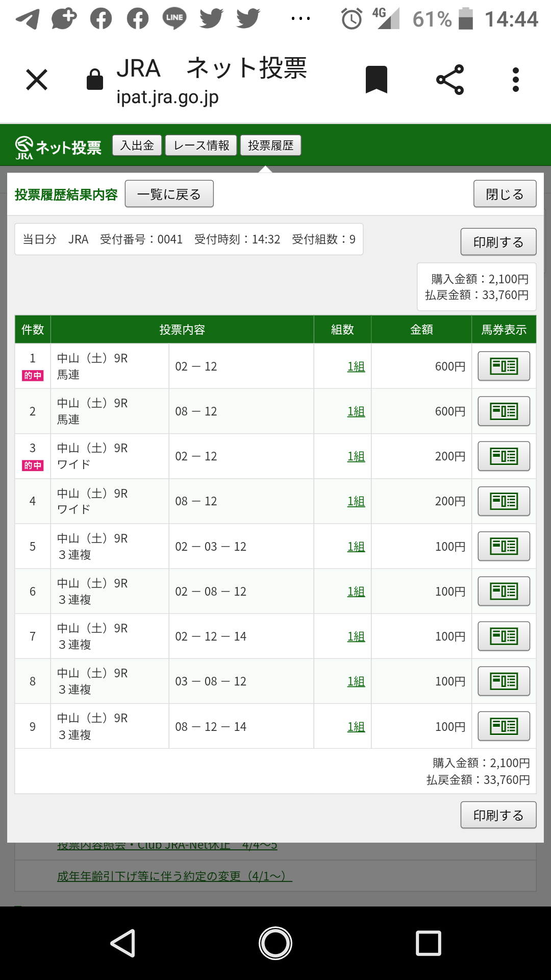Show ticket for row 4 ワイド 08-12
Viewport: 551px width, 980px height.
point(504,501)
